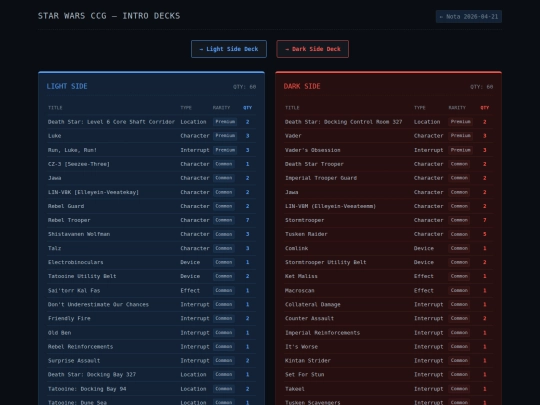Click quantity 7 in Rebel Trooper row

247,220
